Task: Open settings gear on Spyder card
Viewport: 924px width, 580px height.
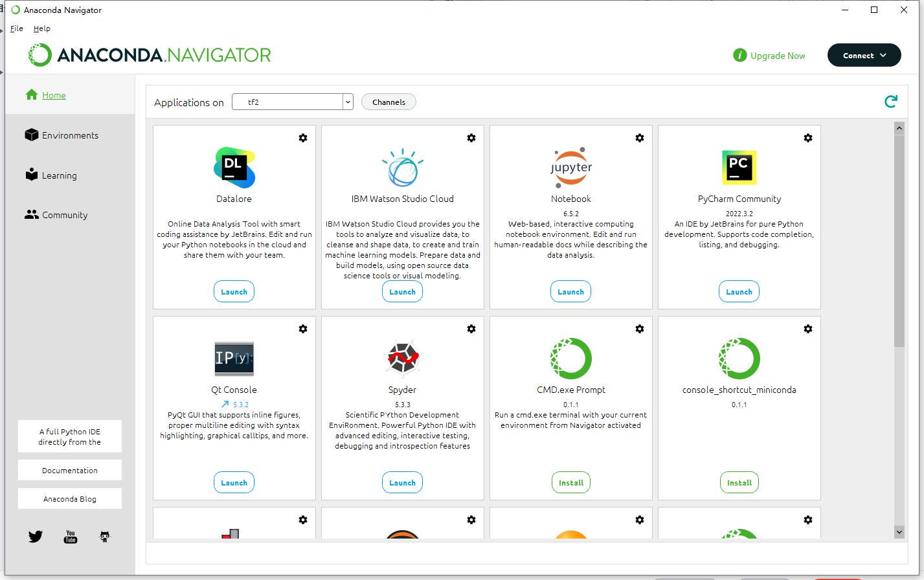Action: (x=471, y=329)
